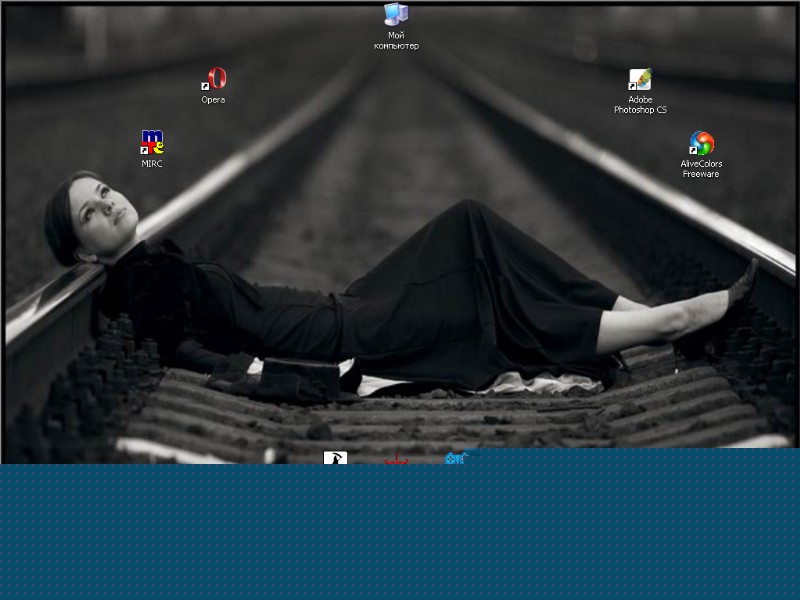Click the Мой компьютер computer icon
Image resolution: width=800 pixels, height=600 pixels.
click(x=396, y=14)
